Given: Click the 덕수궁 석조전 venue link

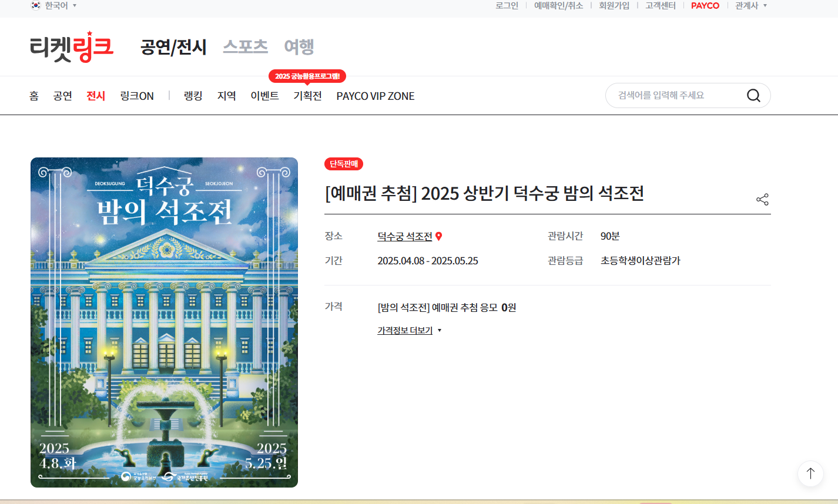Looking at the screenshot, I should [x=405, y=236].
